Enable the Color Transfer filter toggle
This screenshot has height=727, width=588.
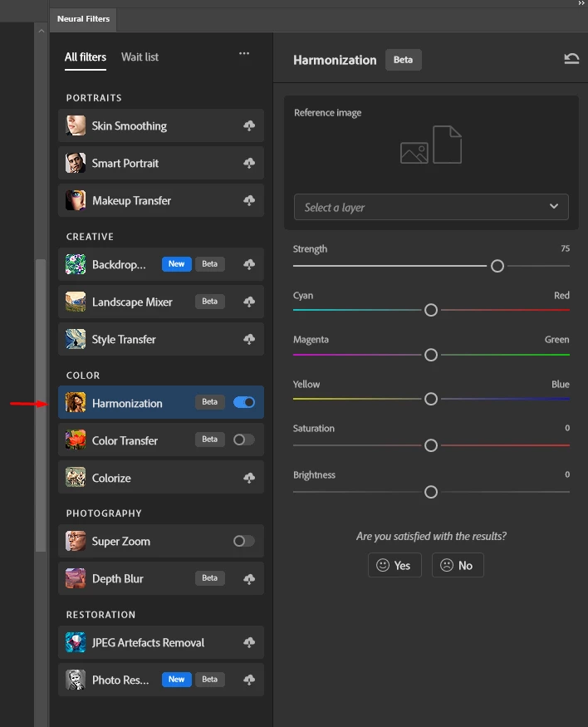[244, 440]
